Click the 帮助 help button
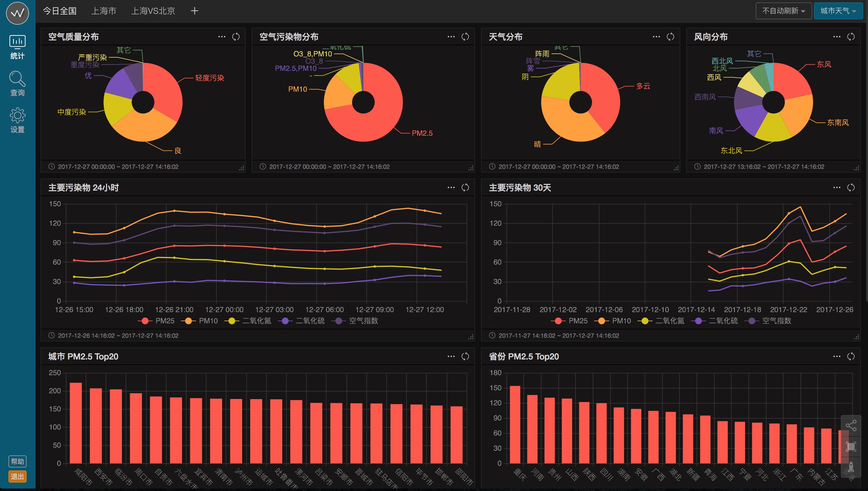Screen dimensions: 868x491 (x=17, y=461)
